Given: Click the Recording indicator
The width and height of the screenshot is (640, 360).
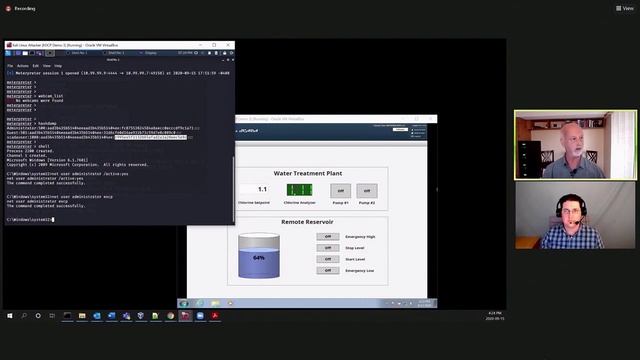Looking at the screenshot, I should (20, 8).
